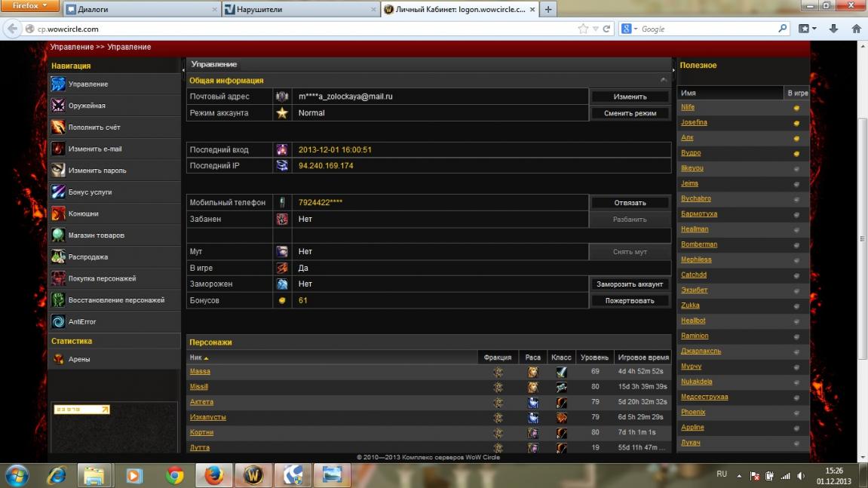Click the Заморозить аккаунт button
Image resolution: width=868 pixels, height=488 pixels.
[630, 284]
